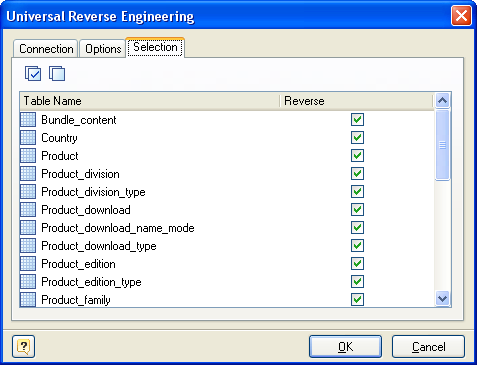Disable Reverse for Product_download
477x365 pixels.
(357, 210)
